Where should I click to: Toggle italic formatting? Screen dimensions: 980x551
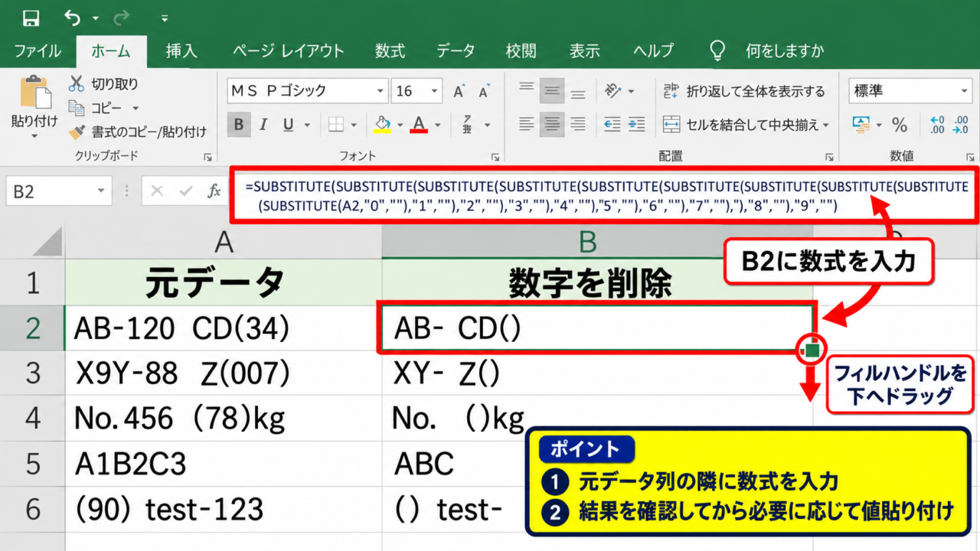coord(263,125)
